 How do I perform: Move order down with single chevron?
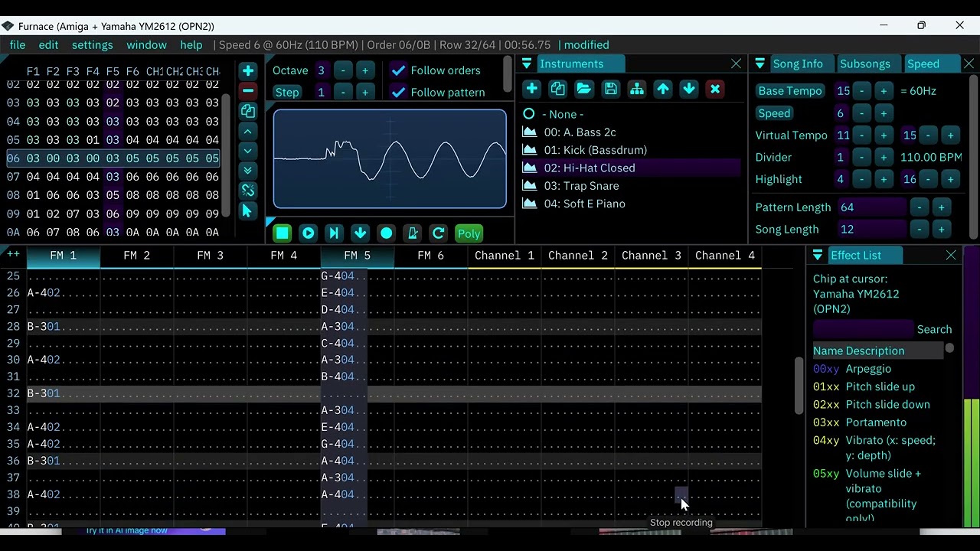247,151
